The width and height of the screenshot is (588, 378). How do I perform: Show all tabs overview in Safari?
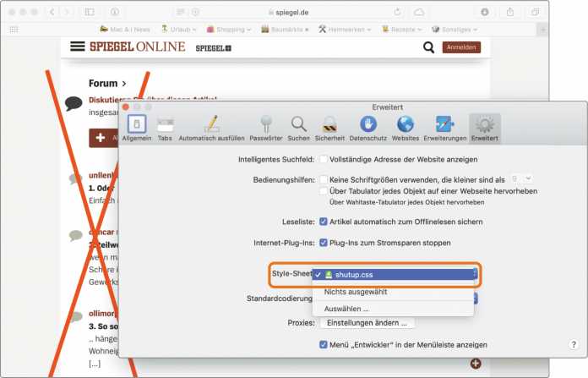pyautogui.click(x=535, y=12)
